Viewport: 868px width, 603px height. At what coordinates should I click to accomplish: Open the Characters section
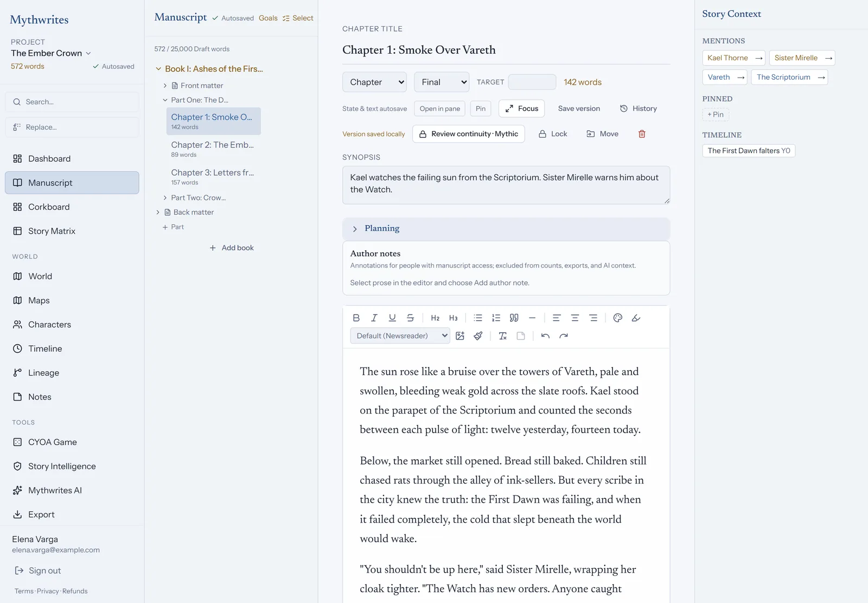point(72,325)
